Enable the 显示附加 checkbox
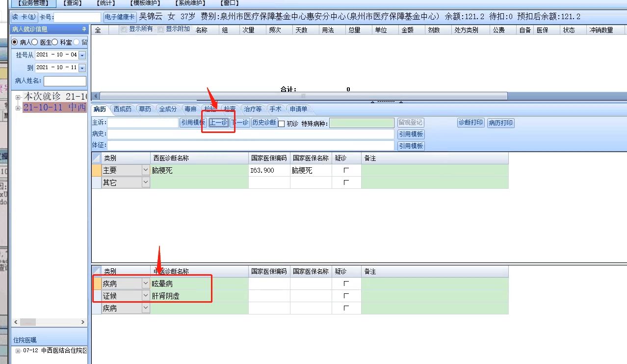Screen dimensions: 627x364 pyautogui.click(x=161, y=30)
